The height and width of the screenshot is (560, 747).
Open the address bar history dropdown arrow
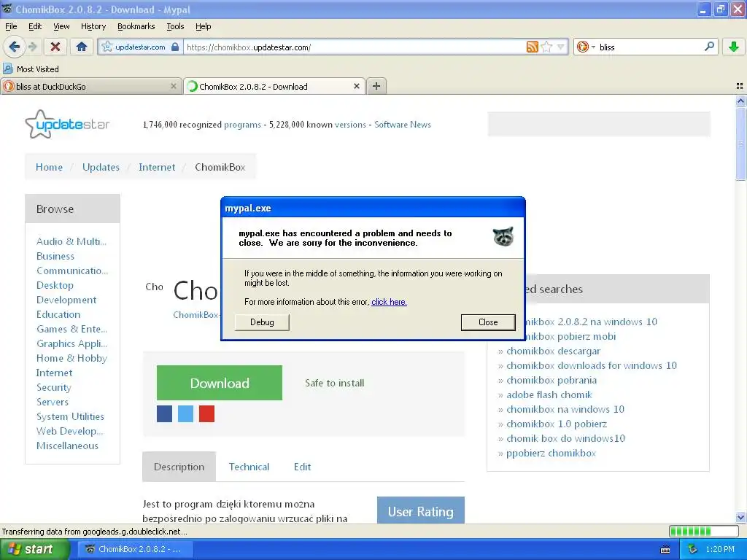[561, 47]
